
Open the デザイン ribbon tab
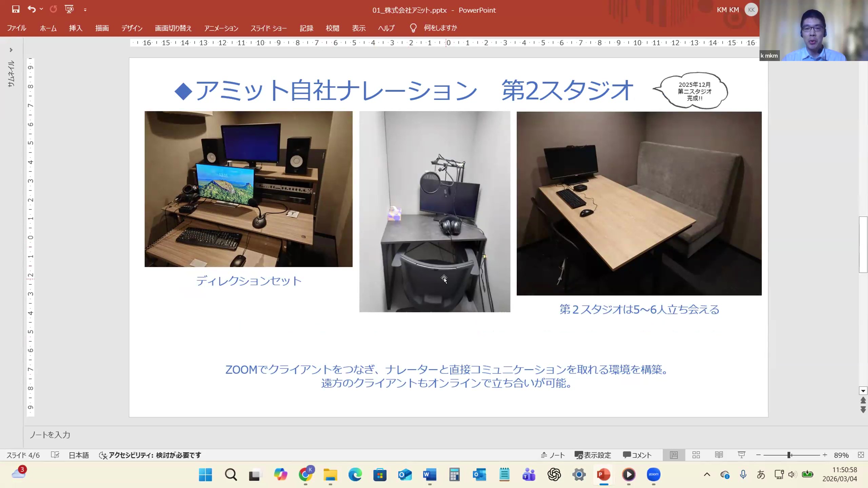(132, 28)
